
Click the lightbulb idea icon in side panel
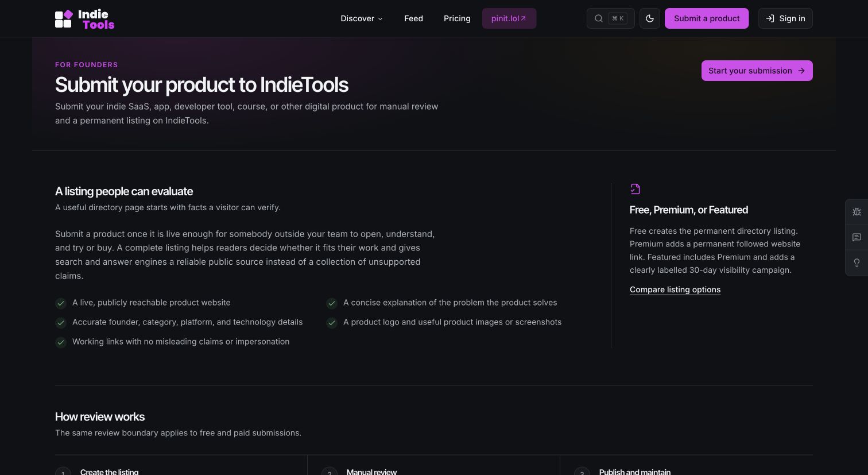click(857, 262)
